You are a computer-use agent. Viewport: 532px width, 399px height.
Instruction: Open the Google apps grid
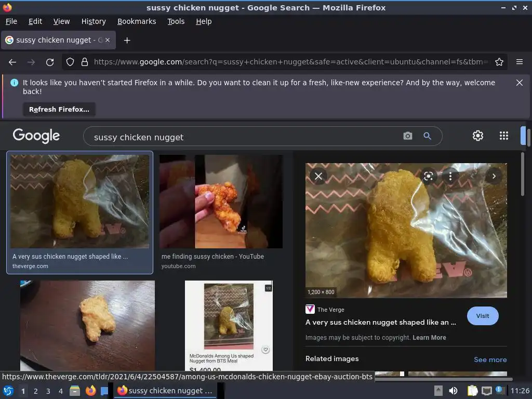(x=504, y=136)
